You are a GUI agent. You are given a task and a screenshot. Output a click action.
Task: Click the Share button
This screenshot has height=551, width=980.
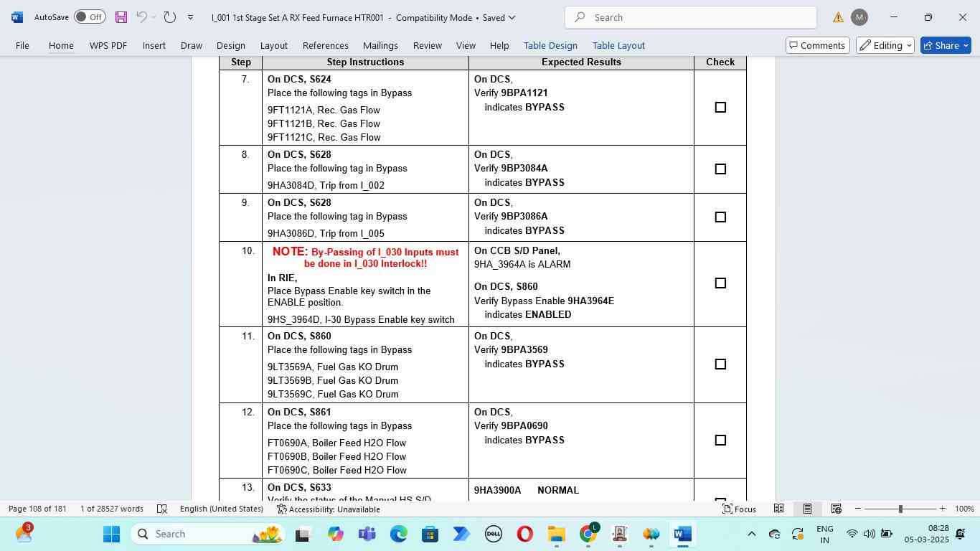point(946,45)
